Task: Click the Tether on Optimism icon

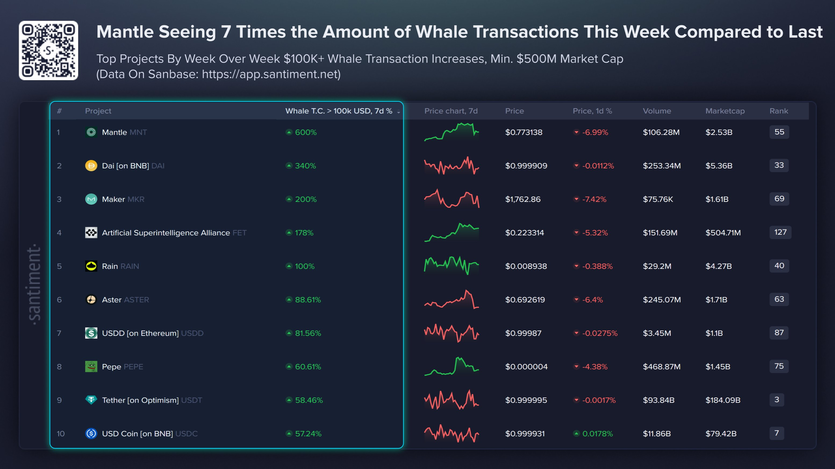Action: pyautogui.click(x=91, y=400)
